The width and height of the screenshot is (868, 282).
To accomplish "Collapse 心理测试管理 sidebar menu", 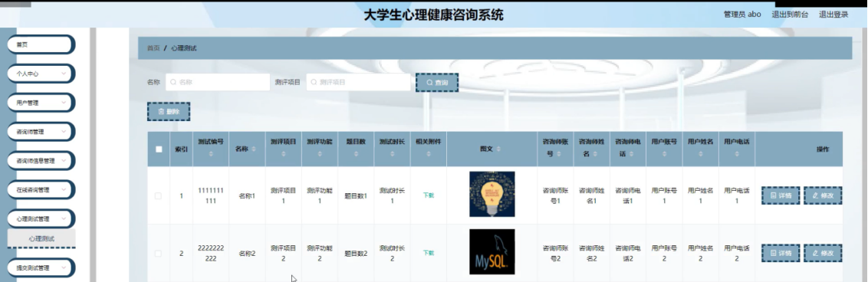I will pyautogui.click(x=41, y=218).
